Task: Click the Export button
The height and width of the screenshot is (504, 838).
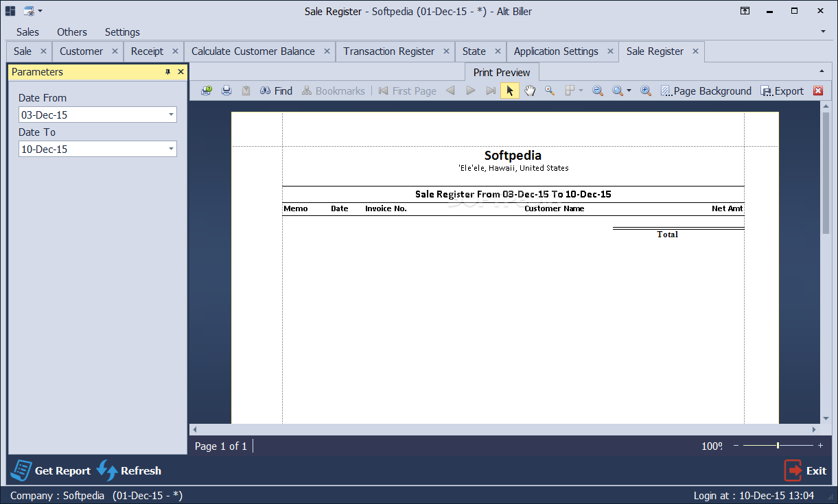Action: point(782,91)
